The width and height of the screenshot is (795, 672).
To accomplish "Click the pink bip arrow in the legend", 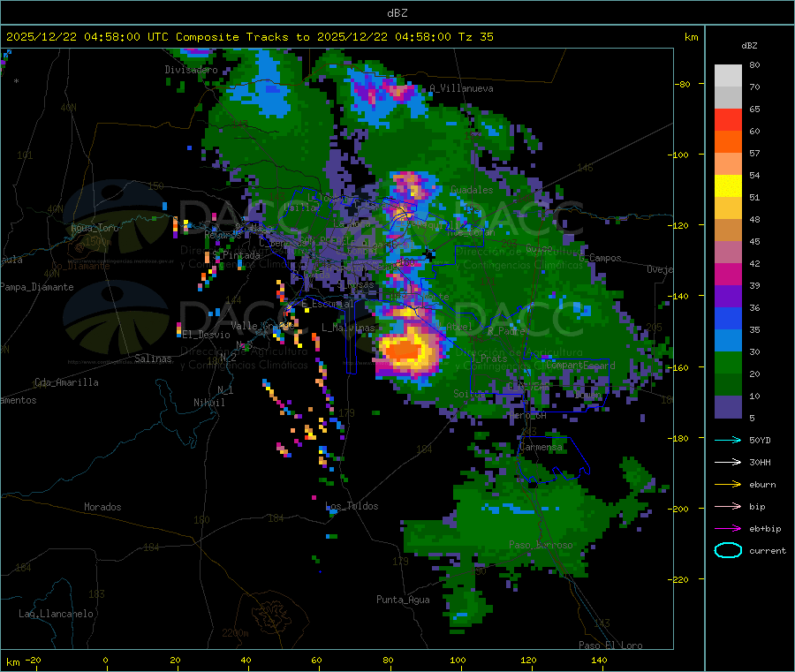I will pyautogui.click(x=728, y=506).
